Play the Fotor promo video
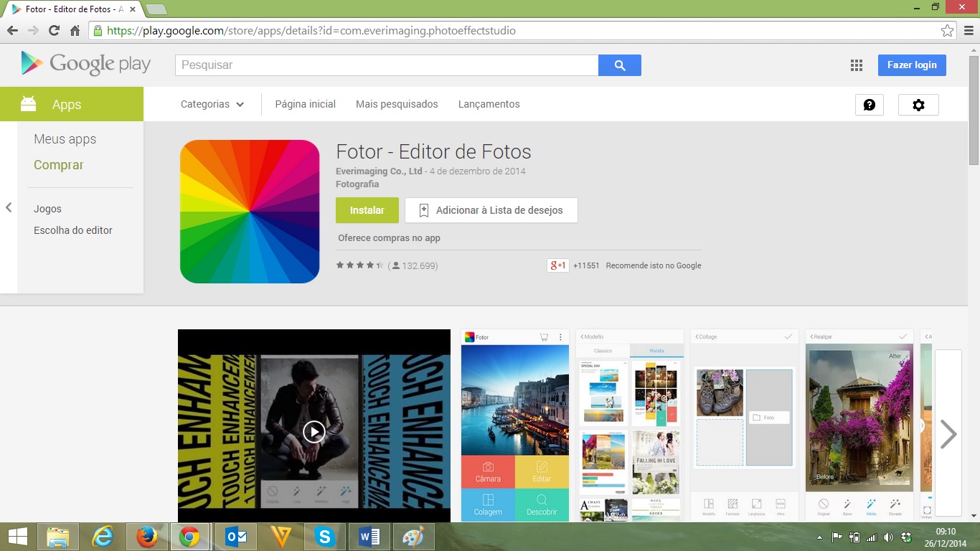The image size is (980, 551). pos(314,431)
